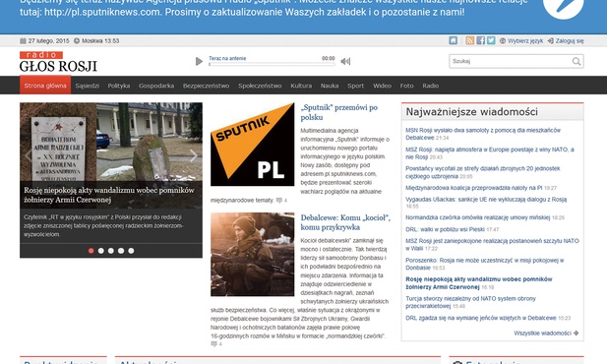Open the Kultura menu item
607x364 pixels.
pyautogui.click(x=301, y=86)
